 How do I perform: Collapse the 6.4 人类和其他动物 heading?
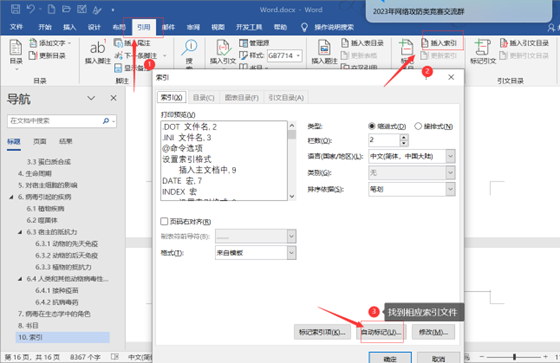coord(20,279)
